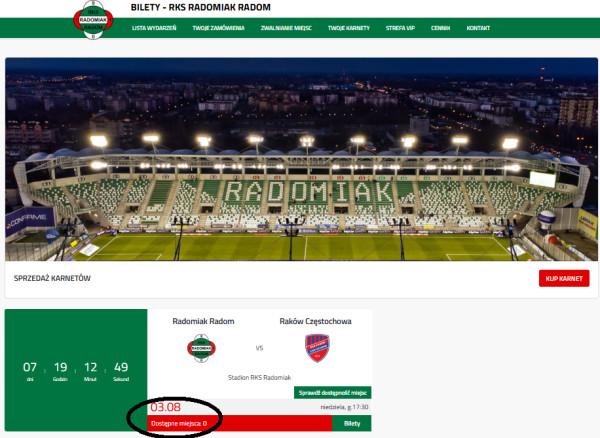Image resolution: width=600 pixels, height=438 pixels.
Task: Click the Raków Częstochowa team crest
Action: click(x=317, y=348)
